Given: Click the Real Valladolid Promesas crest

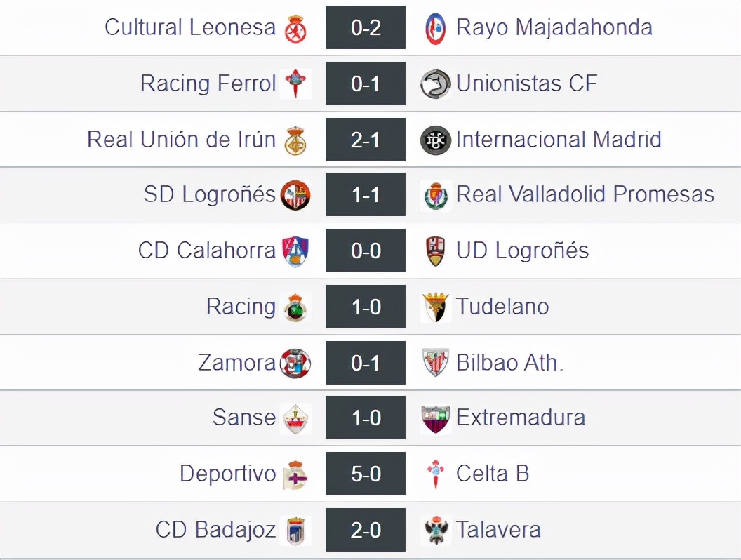Looking at the screenshot, I should click(x=436, y=195).
